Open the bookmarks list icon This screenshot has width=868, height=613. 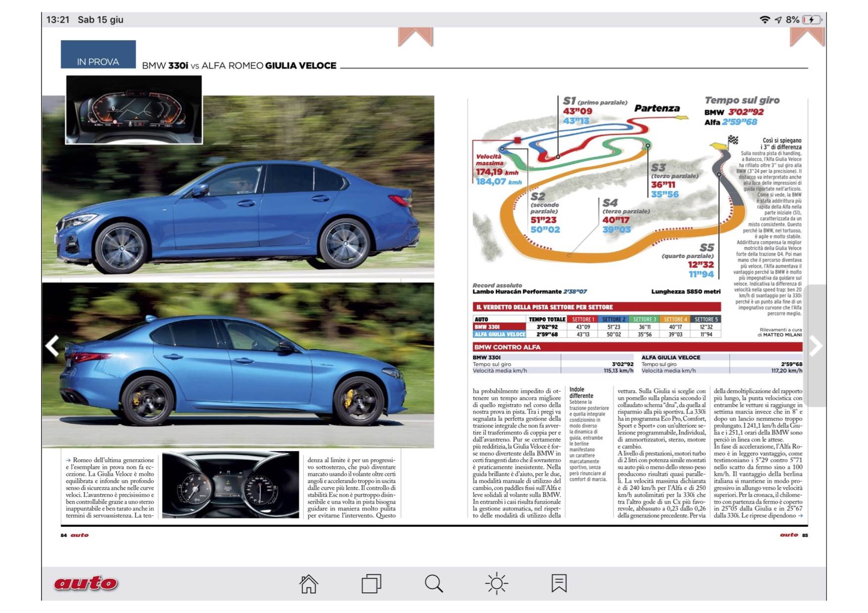(x=559, y=584)
